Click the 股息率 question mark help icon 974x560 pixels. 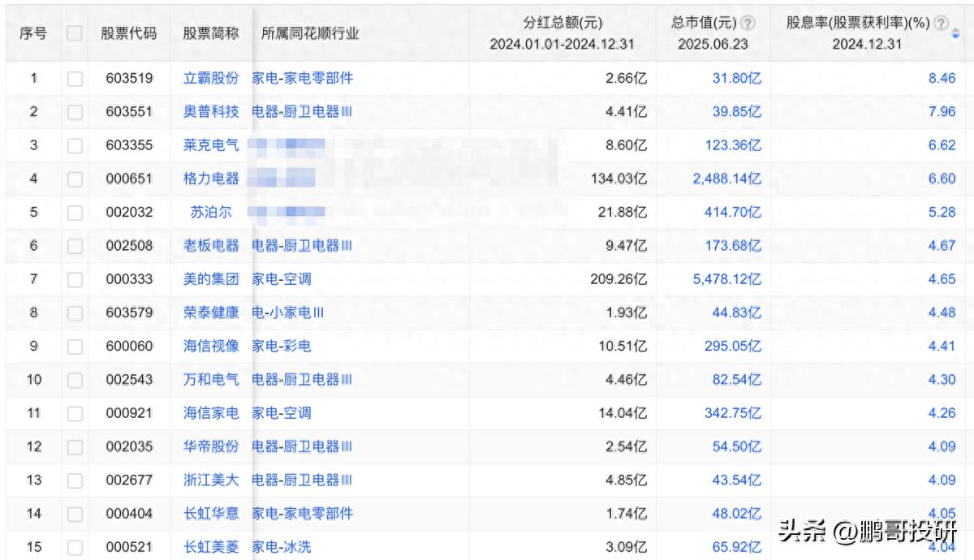[940, 23]
